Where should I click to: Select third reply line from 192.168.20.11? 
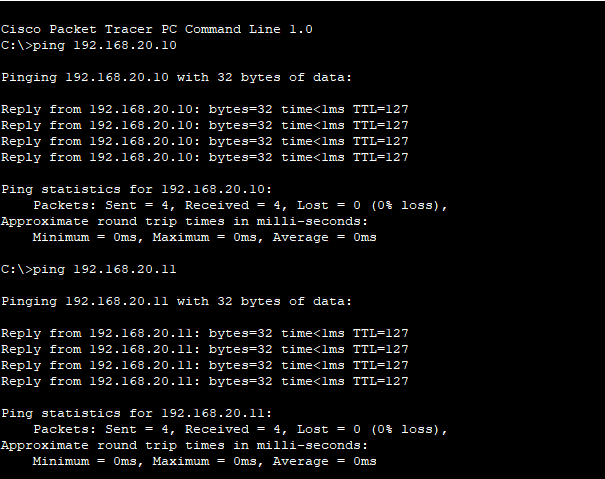coord(205,365)
